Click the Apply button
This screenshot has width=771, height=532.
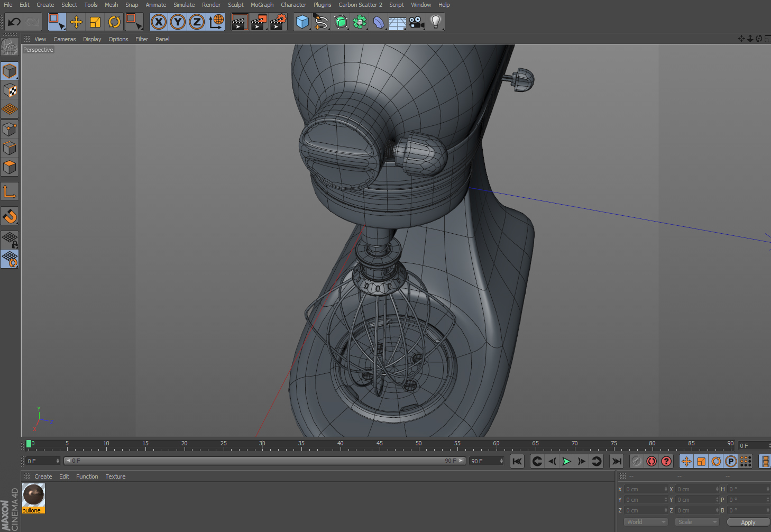[x=748, y=522]
